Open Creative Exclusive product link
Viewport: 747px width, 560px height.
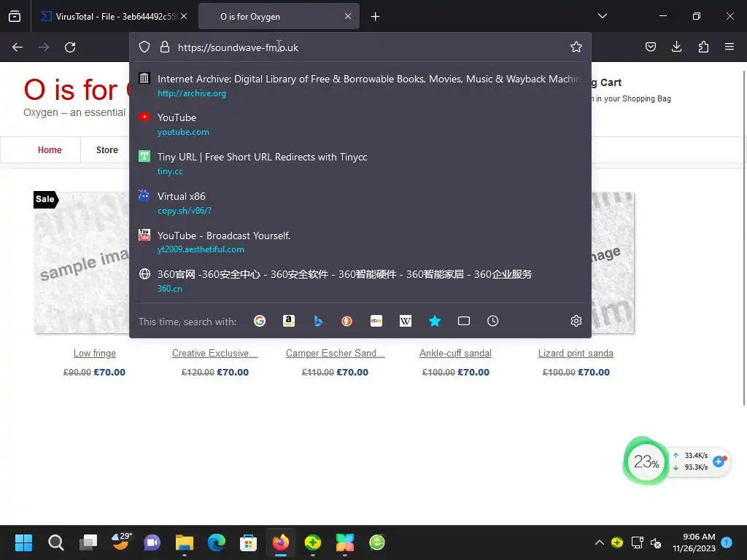click(215, 354)
